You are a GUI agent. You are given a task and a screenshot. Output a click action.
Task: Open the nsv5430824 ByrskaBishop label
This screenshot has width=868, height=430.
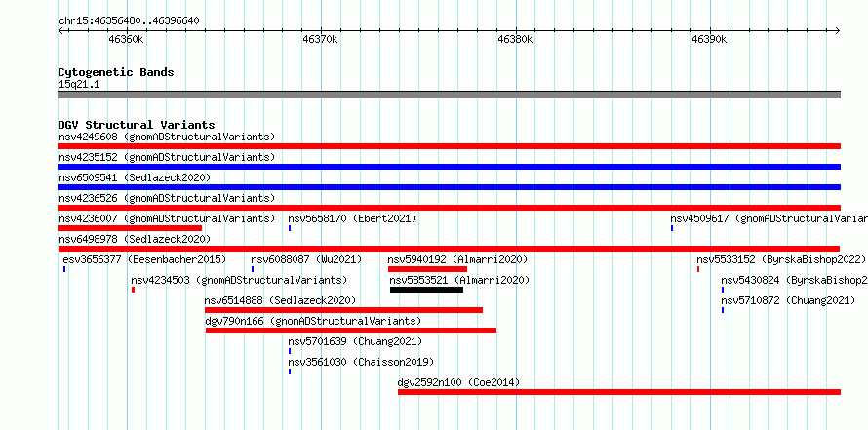[795, 280]
